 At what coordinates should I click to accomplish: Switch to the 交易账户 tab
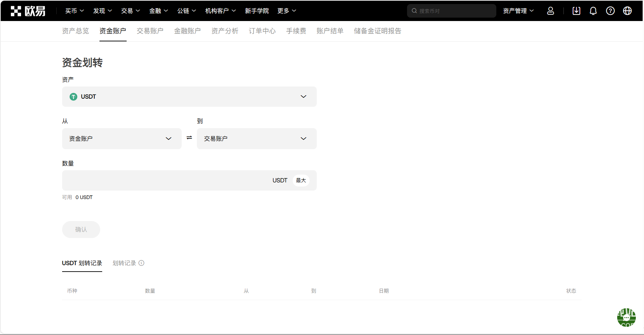150,31
